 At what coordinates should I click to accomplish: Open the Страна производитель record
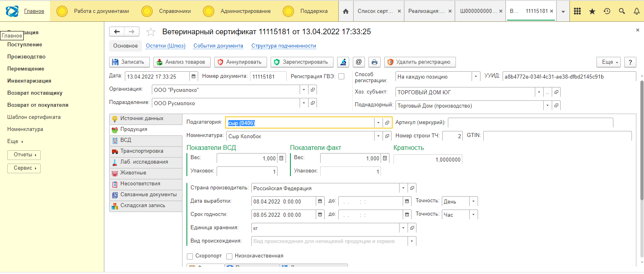(412, 188)
